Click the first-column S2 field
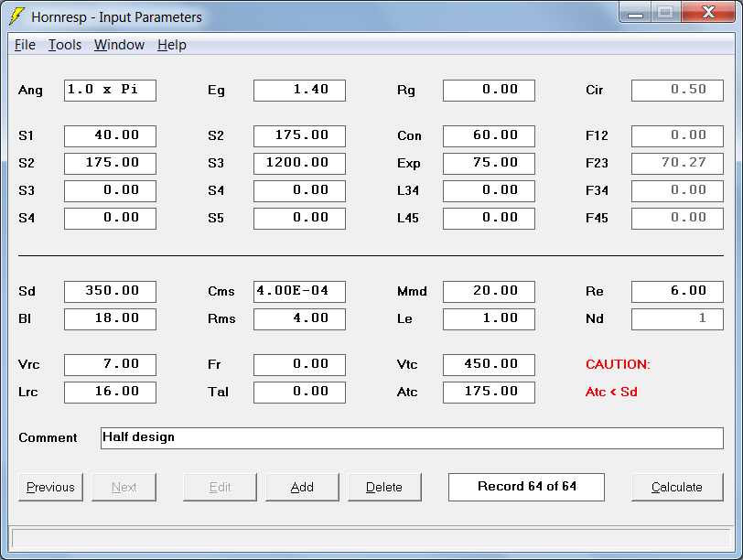The width and height of the screenshot is (743, 560). (110, 164)
